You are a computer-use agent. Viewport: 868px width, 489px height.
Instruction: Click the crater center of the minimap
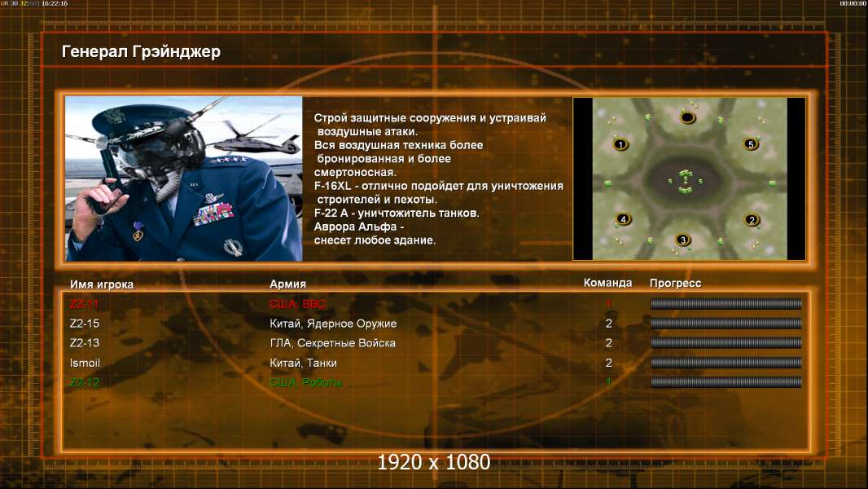(x=686, y=181)
